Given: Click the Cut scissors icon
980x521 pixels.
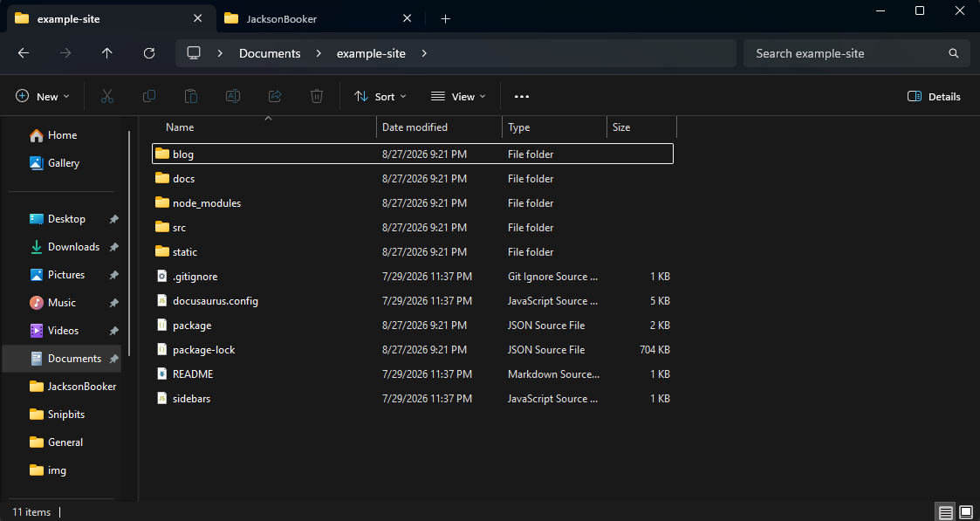Looking at the screenshot, I should click(106, 96).
